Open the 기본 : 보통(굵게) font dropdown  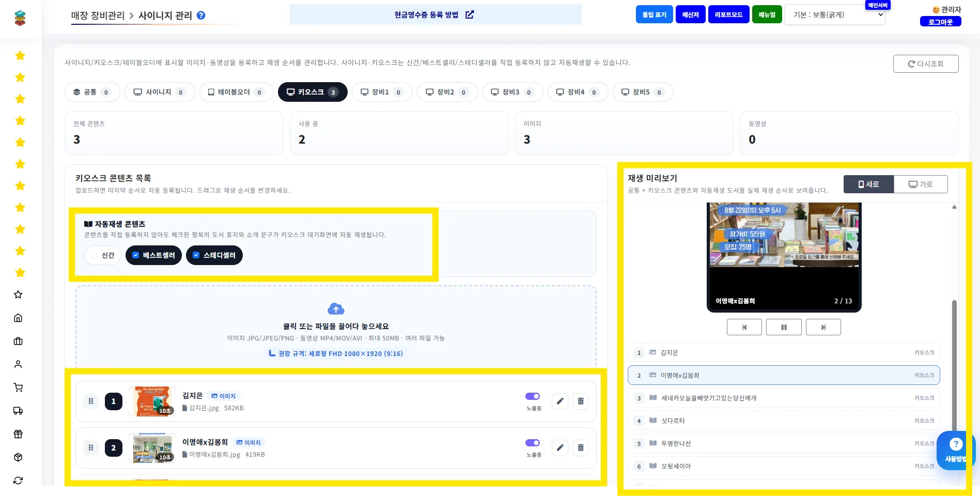click(x=835, y=15)
